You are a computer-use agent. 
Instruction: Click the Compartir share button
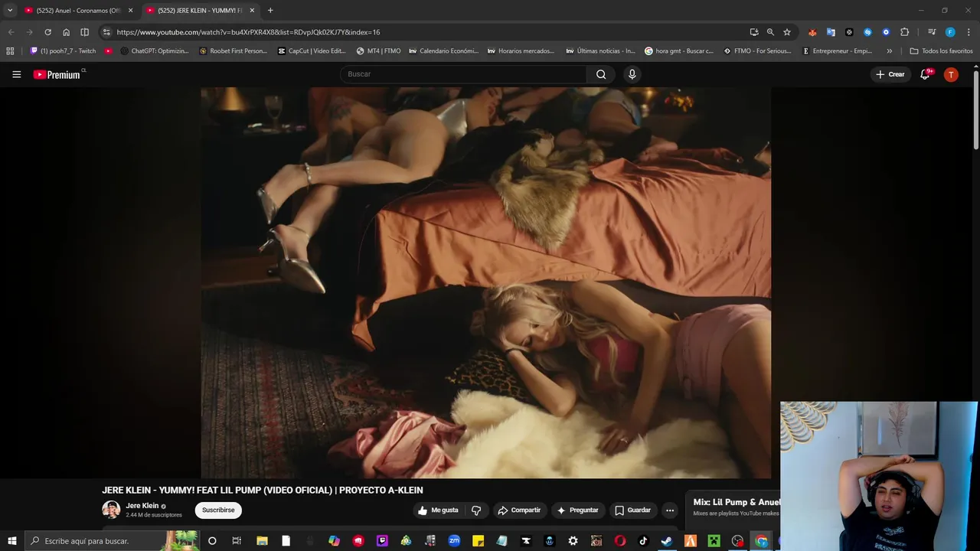pyautogui.click(x=519, y=510)
